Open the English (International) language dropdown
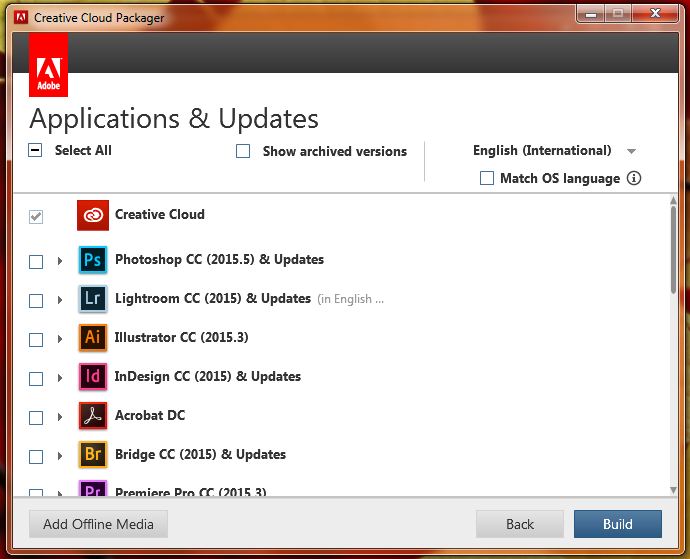This screenshot has width=690, height=559. [554, 151]
